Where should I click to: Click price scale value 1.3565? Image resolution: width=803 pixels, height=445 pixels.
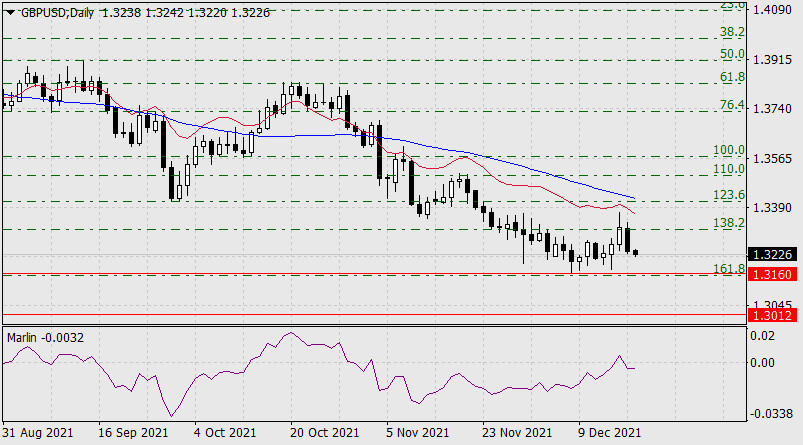[772, 159]
